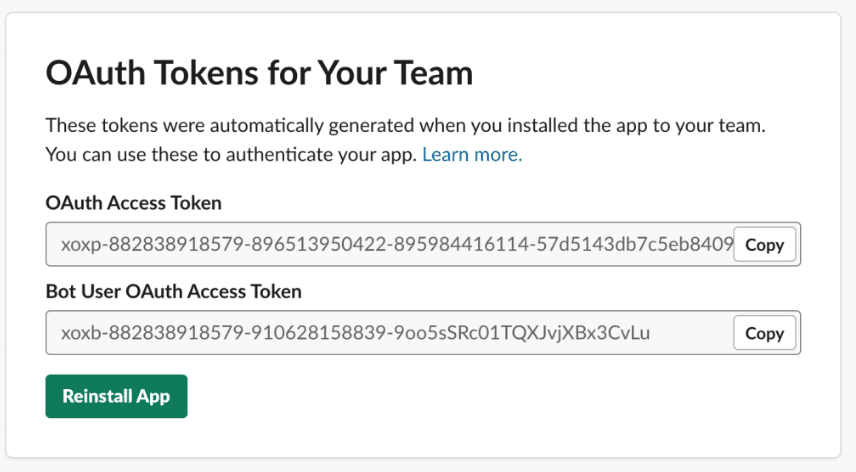The image size is (856, 472).
Task: Open the Learn more link
Action: 472,154
